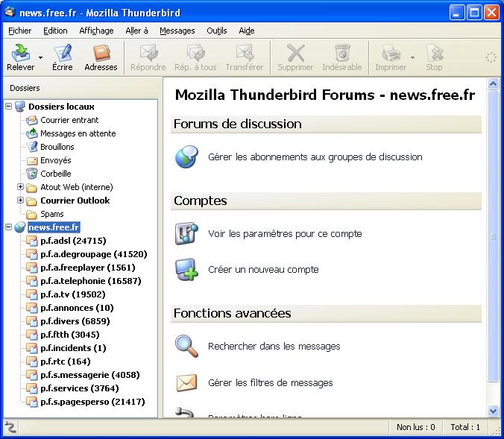Click the message filters envelope icon
Image resolution: width=504 pixels, height=439 pixels.
point(186,383)
